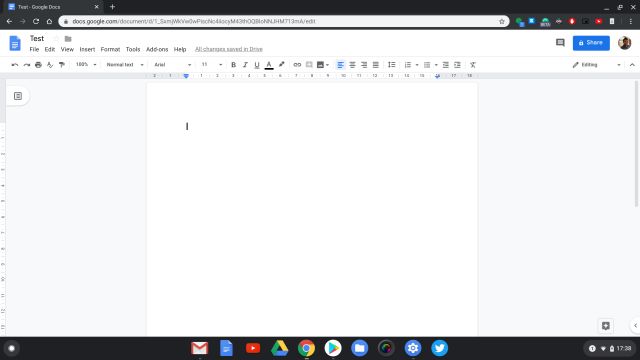Toggle underline formatting
The image size is (640, 360).
coord(257,65)
